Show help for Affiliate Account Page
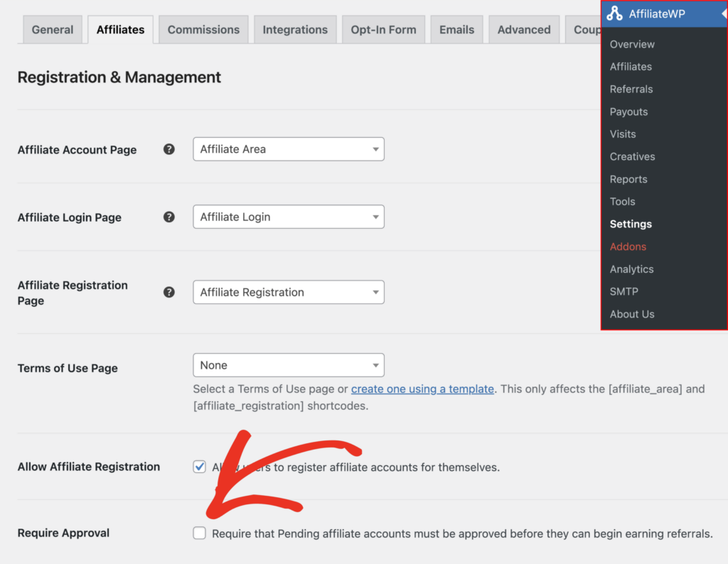The image size is (728, 564). 169,149
